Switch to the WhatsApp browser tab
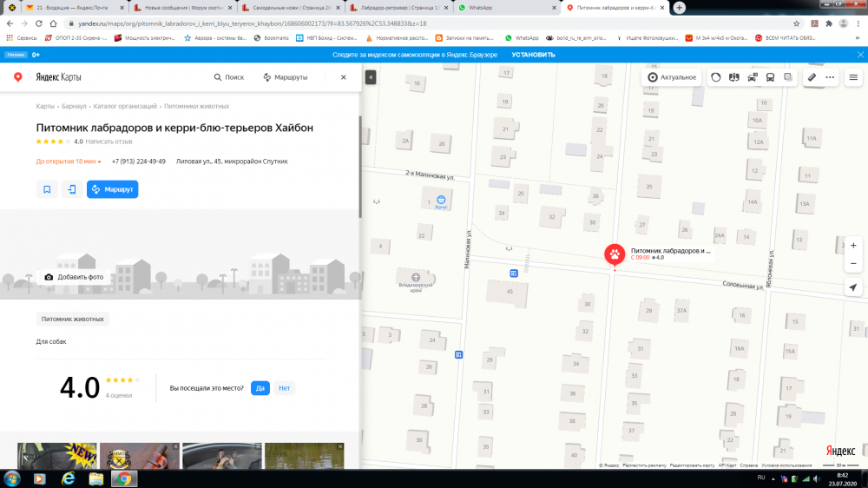Screen dimensions: 868x488 click(x=500, y=7)
